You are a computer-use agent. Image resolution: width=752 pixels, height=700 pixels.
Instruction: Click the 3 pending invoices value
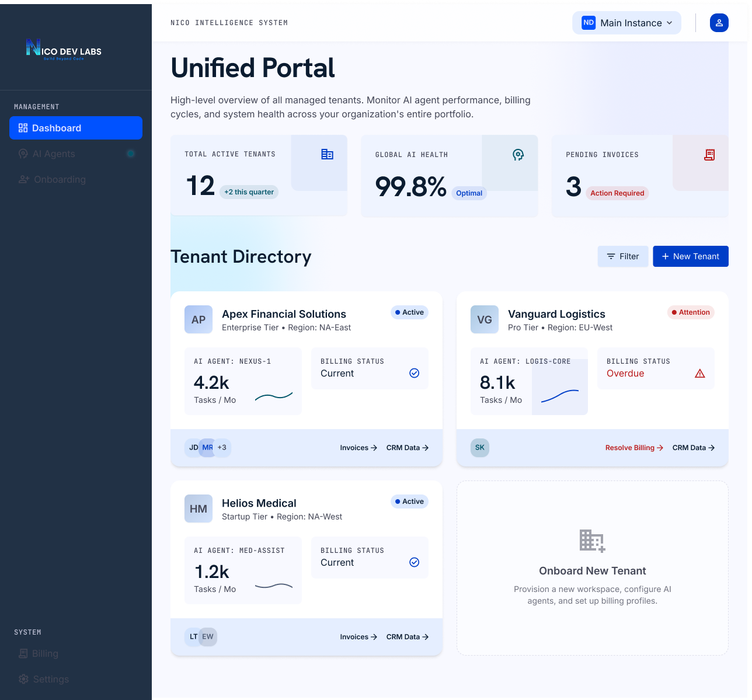(x=573, y=187)
